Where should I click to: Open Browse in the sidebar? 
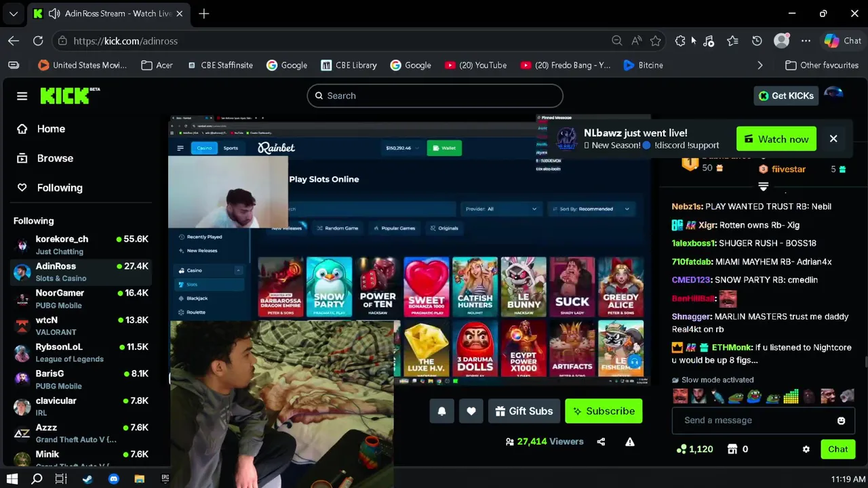pos(45,158)
